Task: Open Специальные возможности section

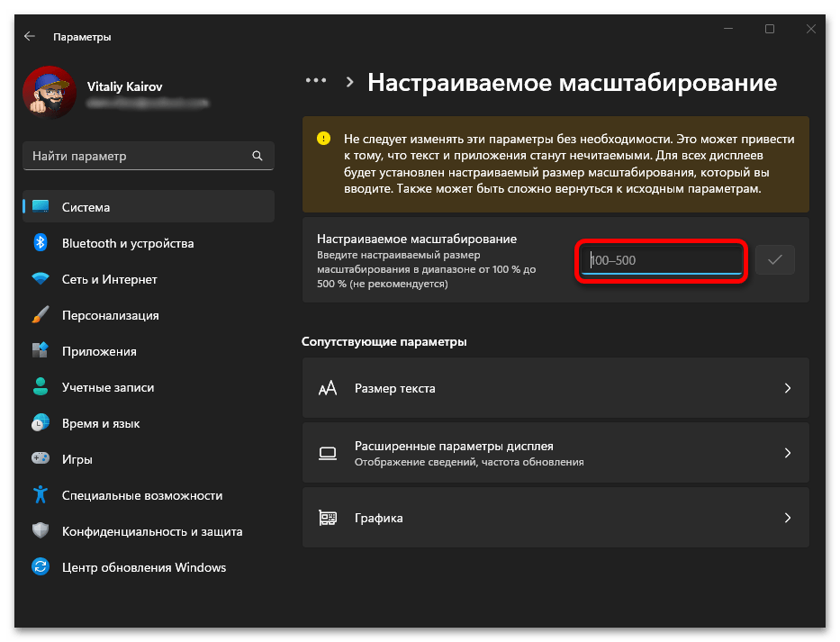Action: pyautogui.click(x=141, y=495)
